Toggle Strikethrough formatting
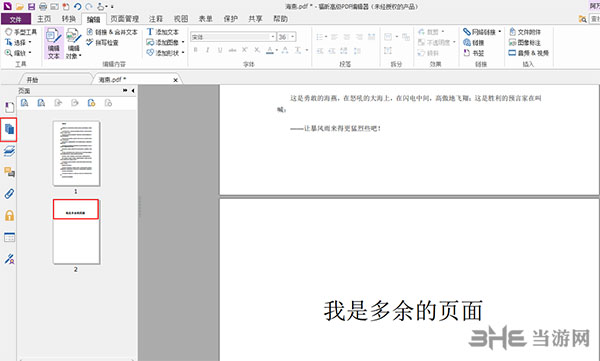The width and height of the screenshot is (600, 361). [232, 50]
